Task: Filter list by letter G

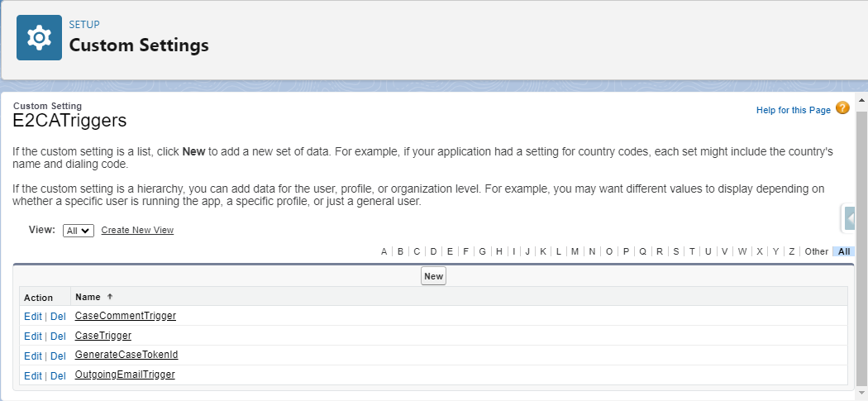Action: coord(482,251)
